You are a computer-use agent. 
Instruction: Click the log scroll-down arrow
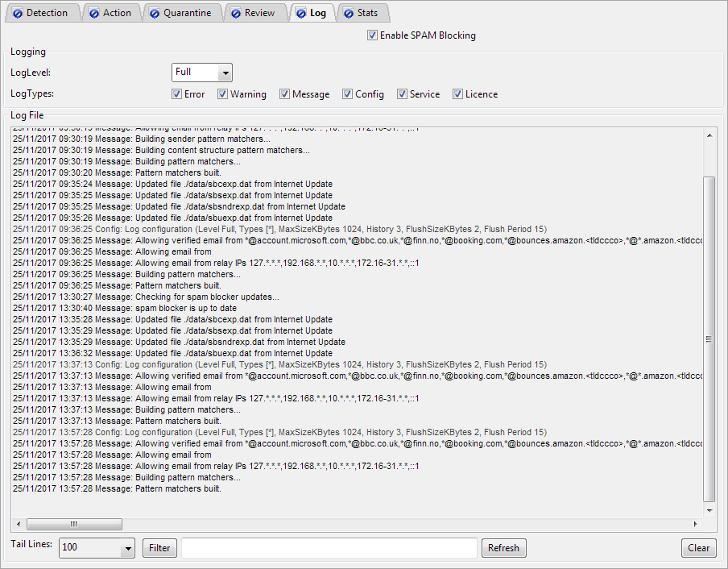pos(709,510)
